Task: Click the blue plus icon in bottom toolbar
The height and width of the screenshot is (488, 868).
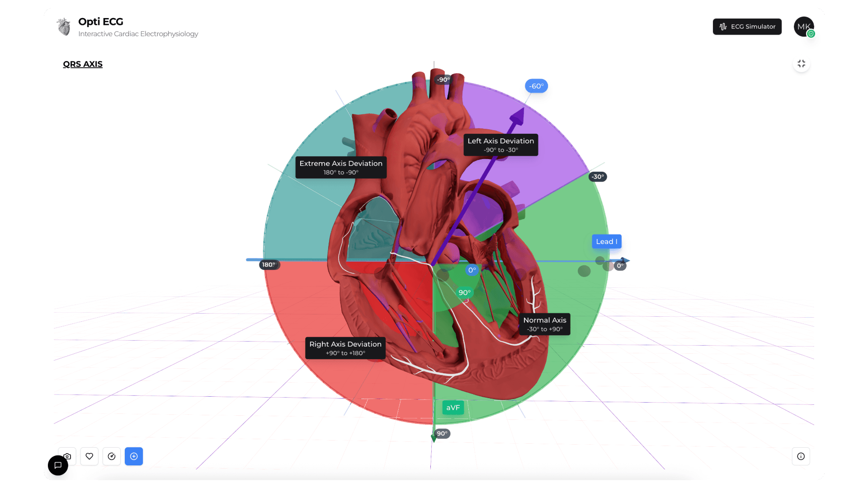Action: tap(134, 456)
